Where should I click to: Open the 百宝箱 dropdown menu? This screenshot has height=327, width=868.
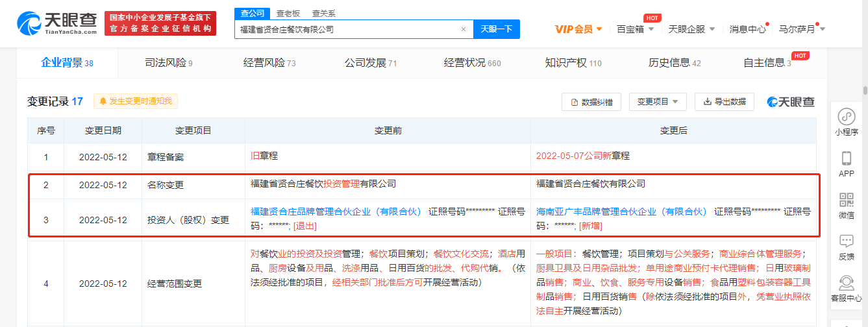click(x=634, y=29)
